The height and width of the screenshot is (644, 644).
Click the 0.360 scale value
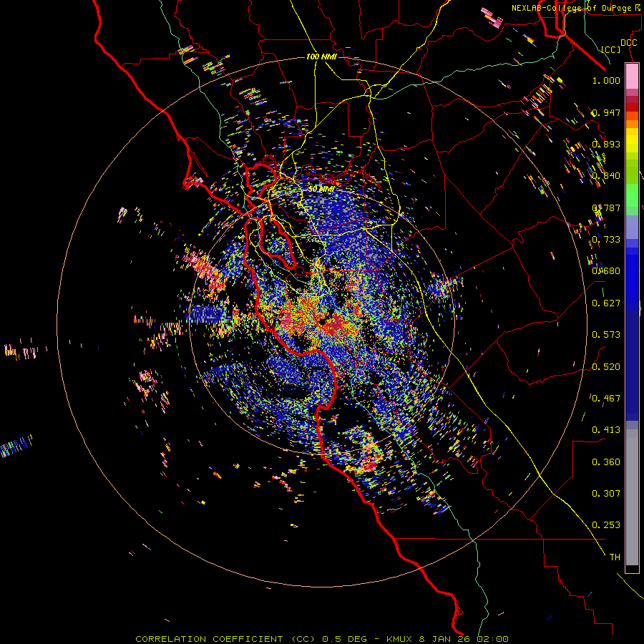click(x=606, y=462)
